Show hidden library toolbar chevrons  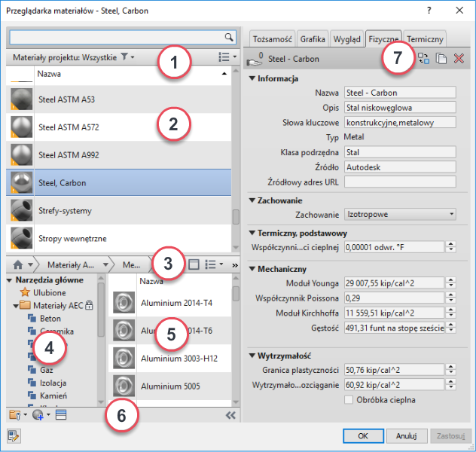coord(235,265)
